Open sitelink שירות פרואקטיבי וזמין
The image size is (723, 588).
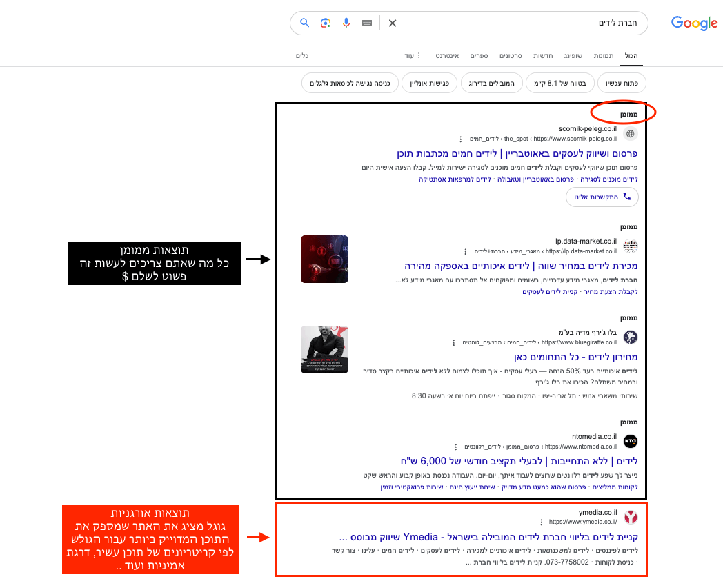tap(412, 487)
